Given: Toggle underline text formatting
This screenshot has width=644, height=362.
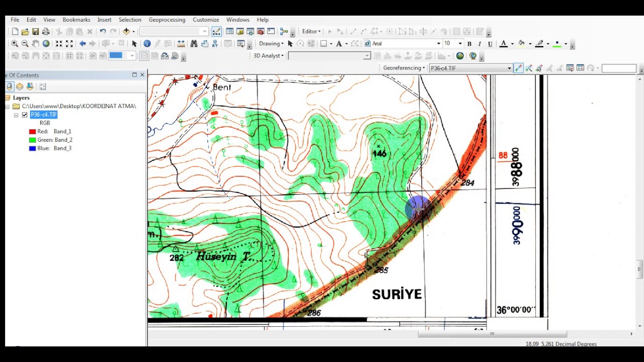Looking at the screenshot, I should [x=490, y=44].
